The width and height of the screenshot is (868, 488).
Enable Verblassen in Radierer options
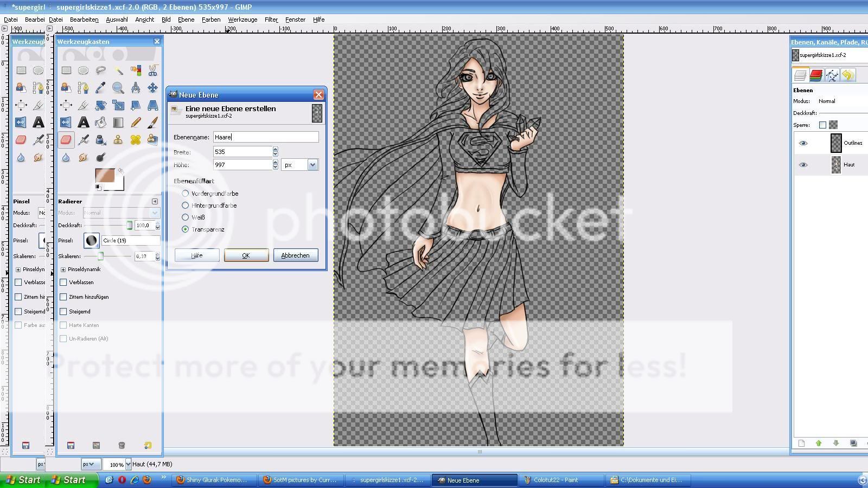(63, 282)
